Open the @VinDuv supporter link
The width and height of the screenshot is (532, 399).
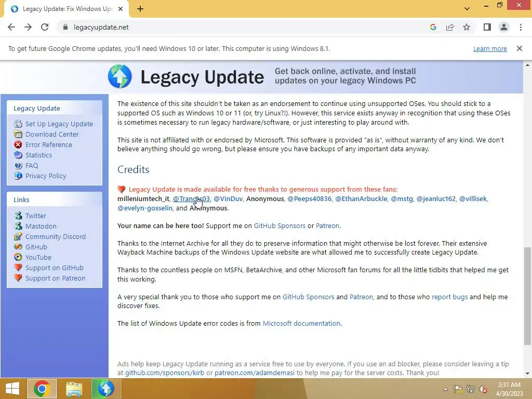pyautogui.click(x=228, y=199)
